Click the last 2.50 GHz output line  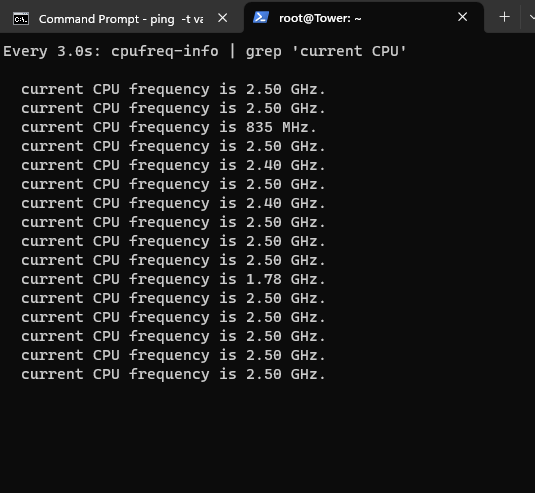point(173,375)
